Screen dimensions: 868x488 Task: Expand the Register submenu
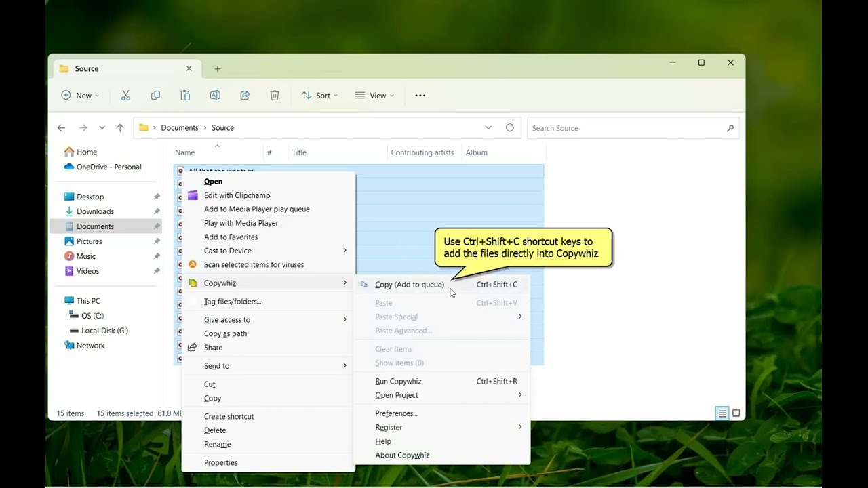(x=520, y=427)
